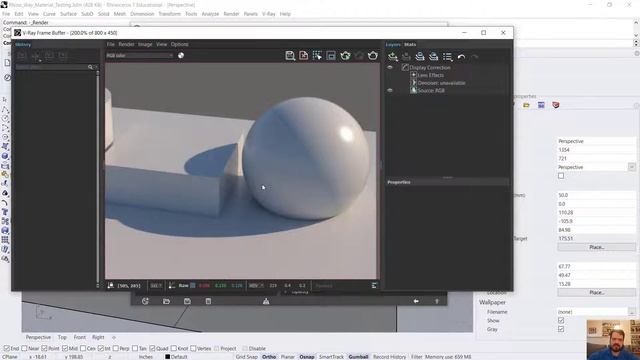Toggle the Quad osnap checkbox

tap(152, 348)
